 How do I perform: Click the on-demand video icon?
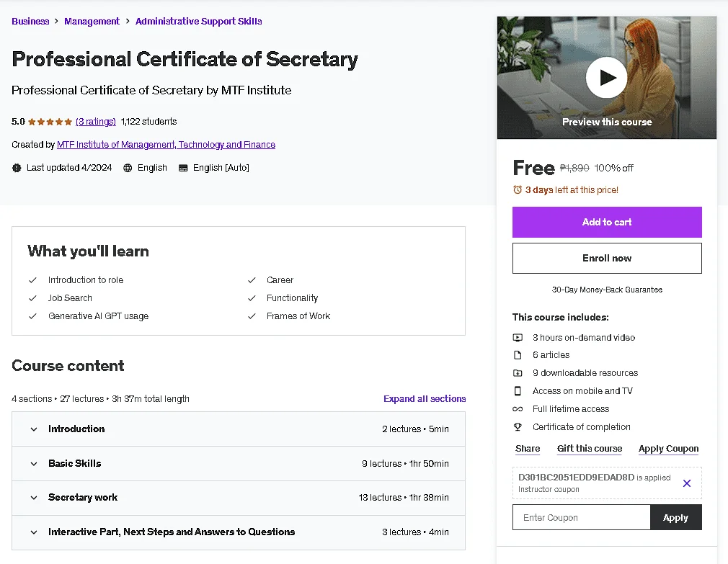pyautogui.click(x=518, y=338)
